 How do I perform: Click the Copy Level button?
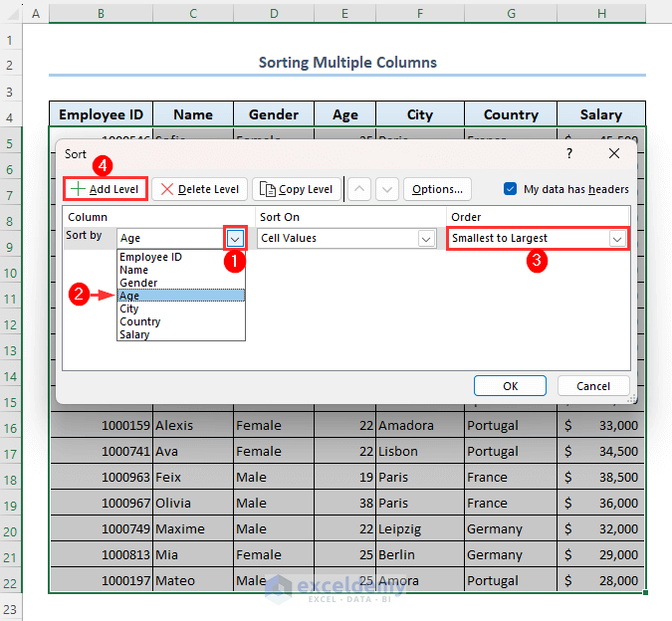[297, 189]
